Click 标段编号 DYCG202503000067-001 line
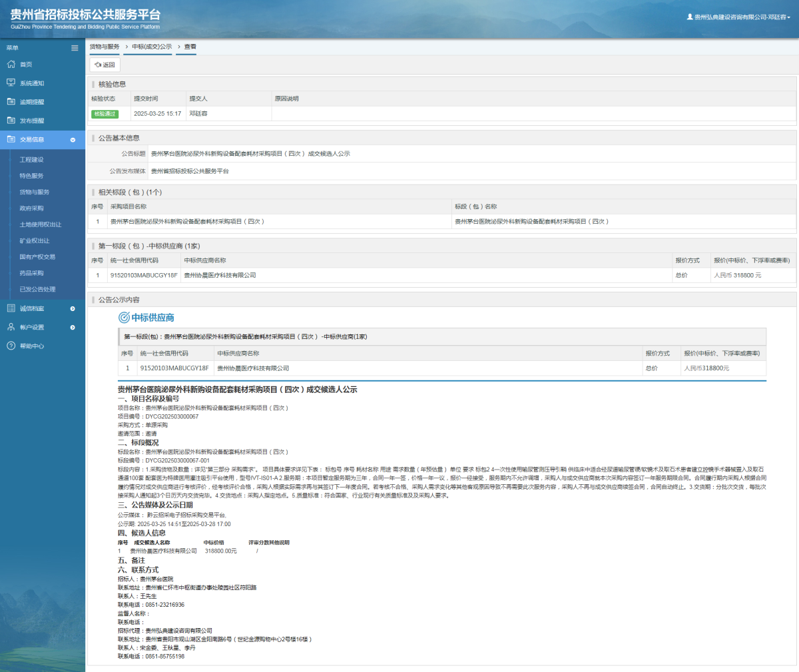This screenshot has height=672, width=799. click(164, 460)
